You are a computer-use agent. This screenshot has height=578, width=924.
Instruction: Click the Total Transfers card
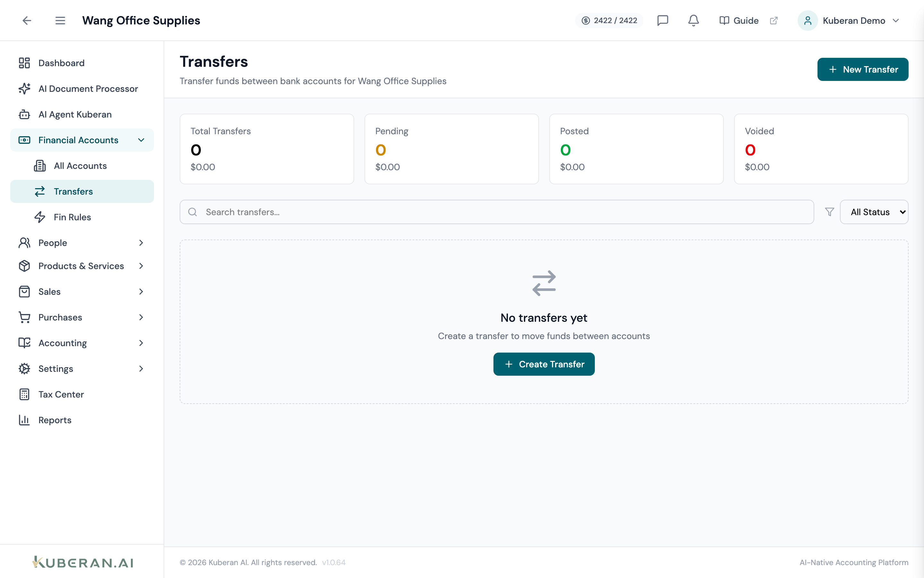point(267,149)
